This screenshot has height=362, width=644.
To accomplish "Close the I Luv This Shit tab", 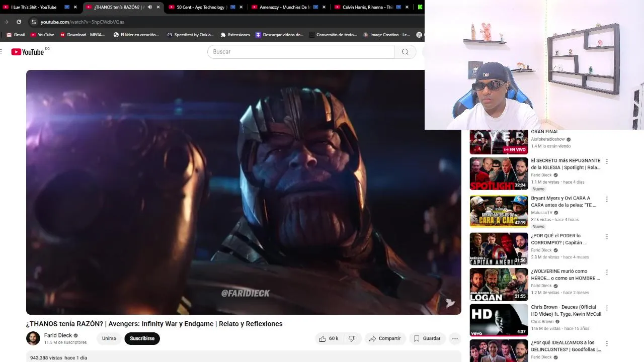I will [75, 7].
